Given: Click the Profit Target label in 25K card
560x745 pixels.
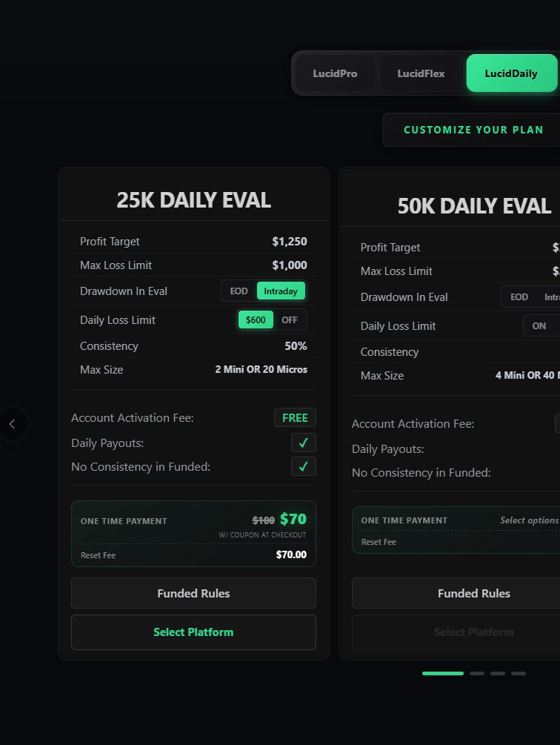Looking at the screenshot, I should pyautogui.click(x=110, y=242).
